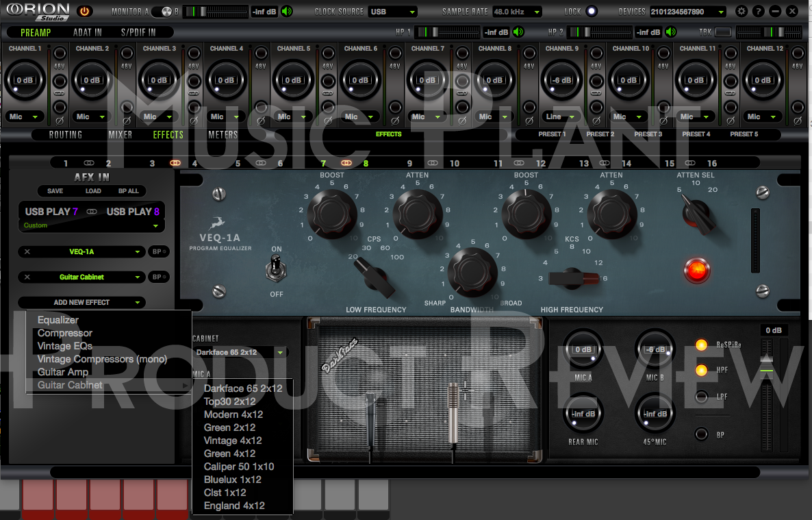Bypass the VEQ-1A effect with BP
The height and width of the screenshot is (520, 812).
[158, 252]
